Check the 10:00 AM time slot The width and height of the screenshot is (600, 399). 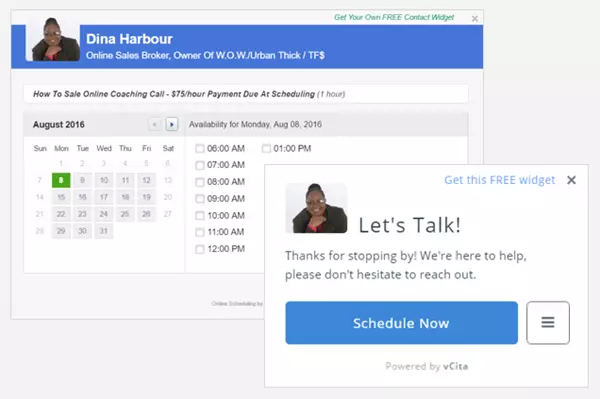[200, 215]
